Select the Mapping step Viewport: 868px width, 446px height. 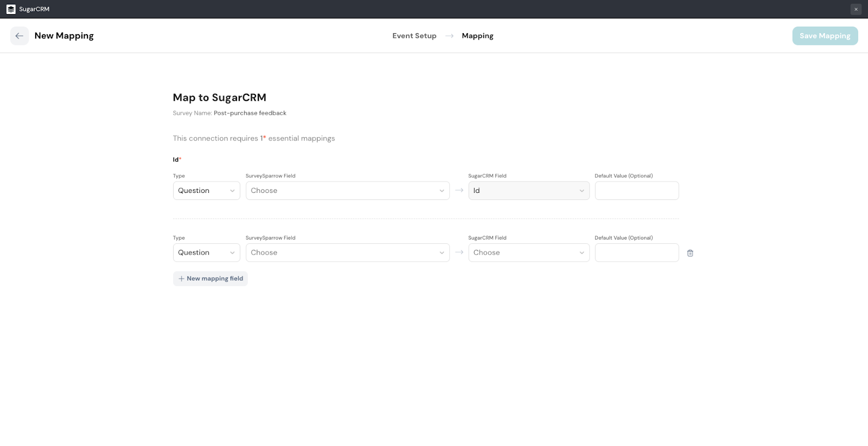pos(477,36)
